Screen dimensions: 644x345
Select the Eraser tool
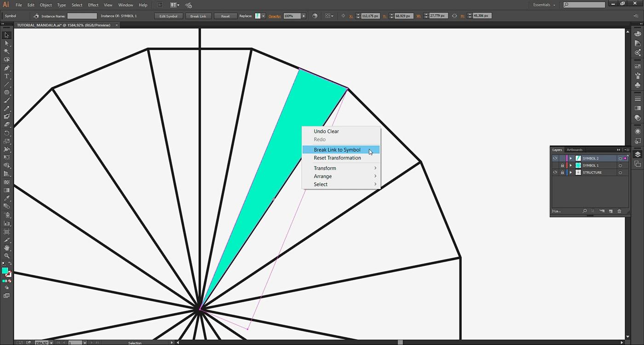click(6, 125)
